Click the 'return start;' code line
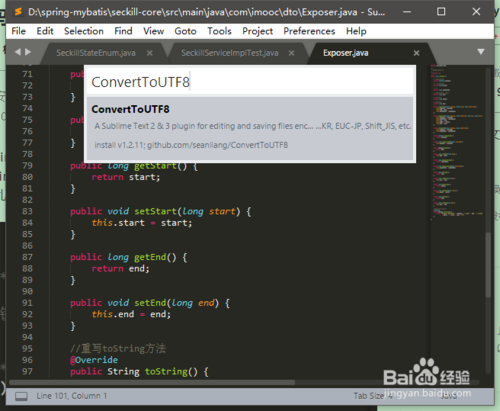Viewport: 500px width, 411px height. (x=126, y=177)
